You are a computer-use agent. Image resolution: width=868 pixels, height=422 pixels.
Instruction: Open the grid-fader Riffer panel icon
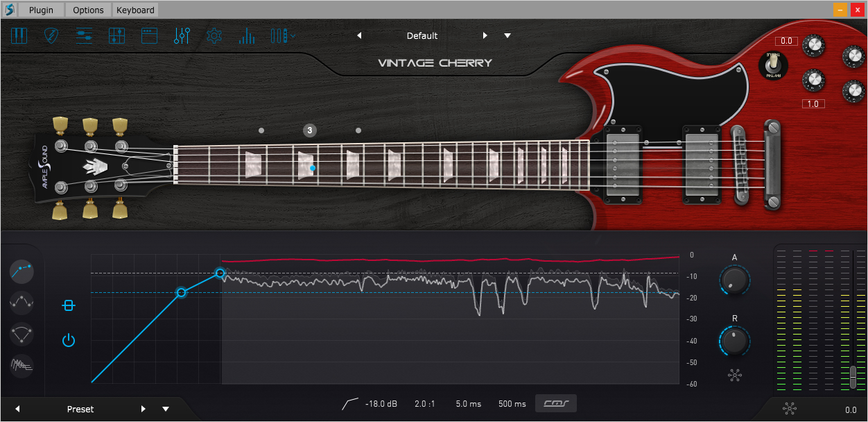click(x=117, y=36)
